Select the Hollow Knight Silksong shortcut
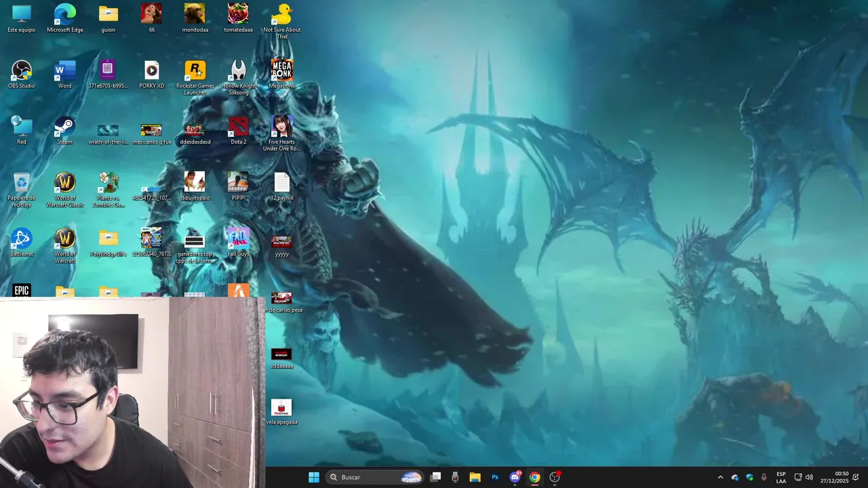The width and height of the screenshot is (868, 488). click(x=238, y=78)
